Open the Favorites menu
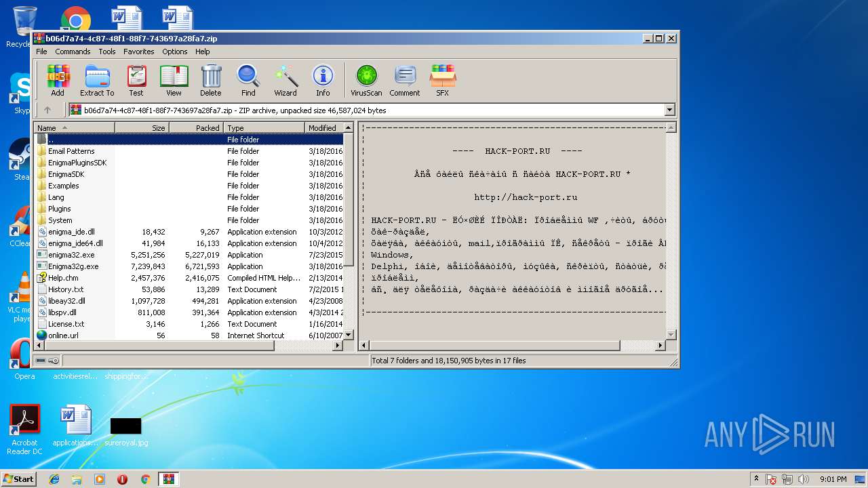 [138, 52]
